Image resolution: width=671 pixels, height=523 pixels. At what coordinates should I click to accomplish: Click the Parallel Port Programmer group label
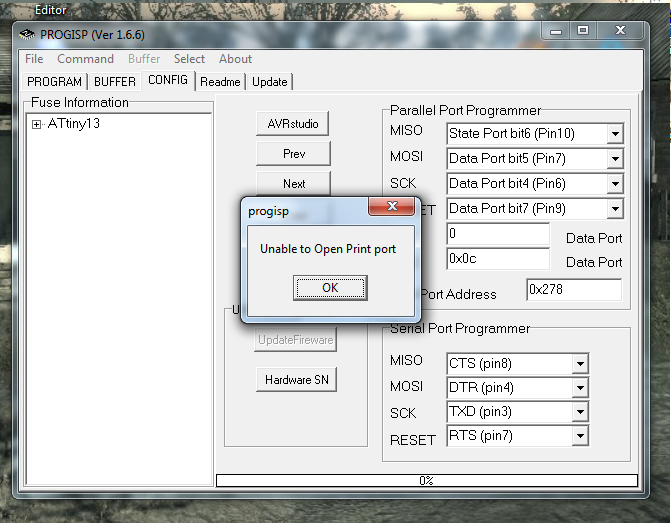point(465,110)
